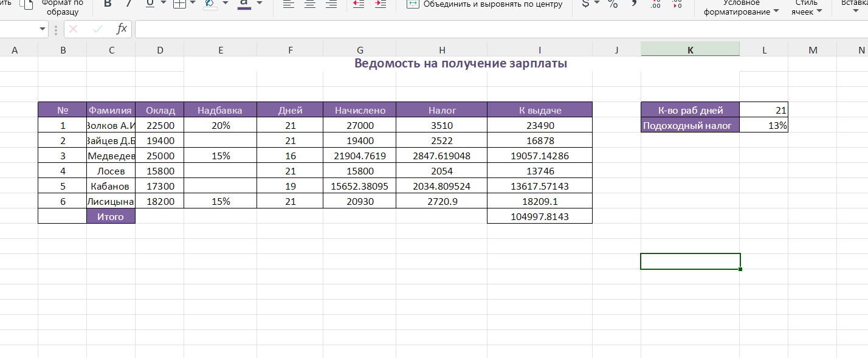Select the Лосев name cell
Screen dimensions: 868x358
[x=111, y=171]
